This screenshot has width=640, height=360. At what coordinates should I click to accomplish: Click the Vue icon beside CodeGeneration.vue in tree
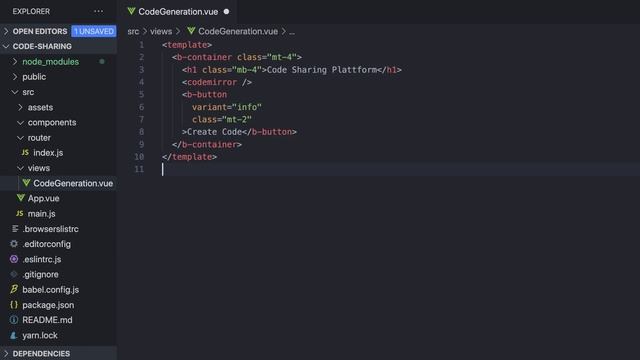26,183
